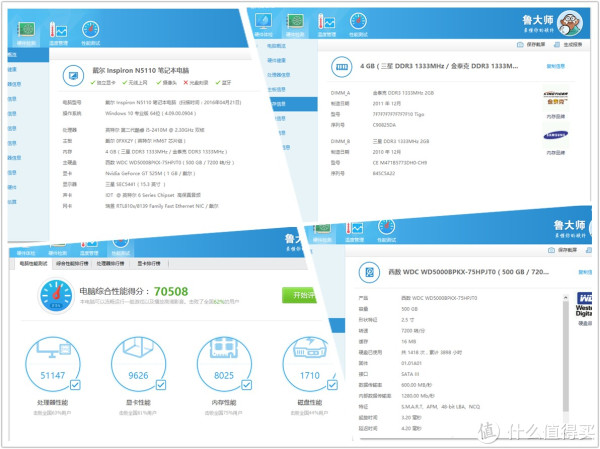The image size is (600, 449).
Task: Select 硬件健康 in memory window sidebar
Action: tap(276, 60)
